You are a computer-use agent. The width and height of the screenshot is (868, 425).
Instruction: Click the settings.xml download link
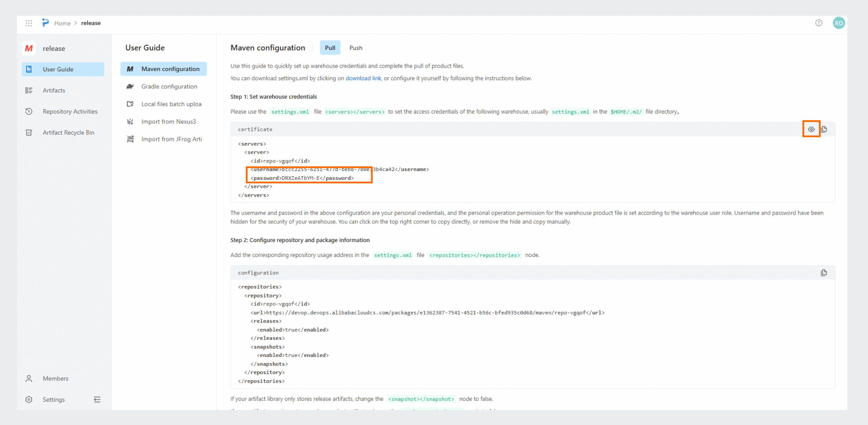363,78
